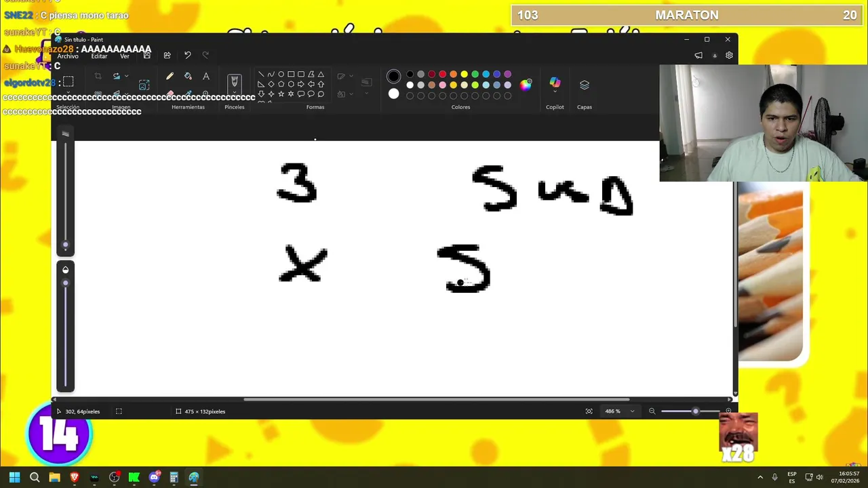
Task: Choose the pink color swatch
Action: [442, 85]
